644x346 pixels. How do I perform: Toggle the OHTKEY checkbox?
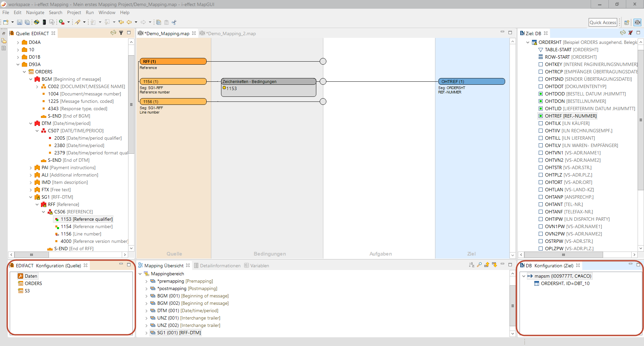(x=541, y=64)
